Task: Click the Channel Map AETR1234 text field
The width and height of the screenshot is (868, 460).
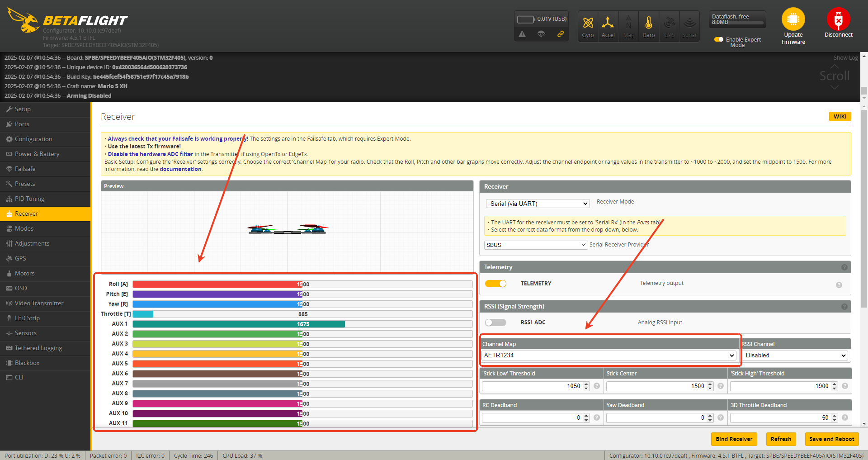Action: tap(605, 356)
